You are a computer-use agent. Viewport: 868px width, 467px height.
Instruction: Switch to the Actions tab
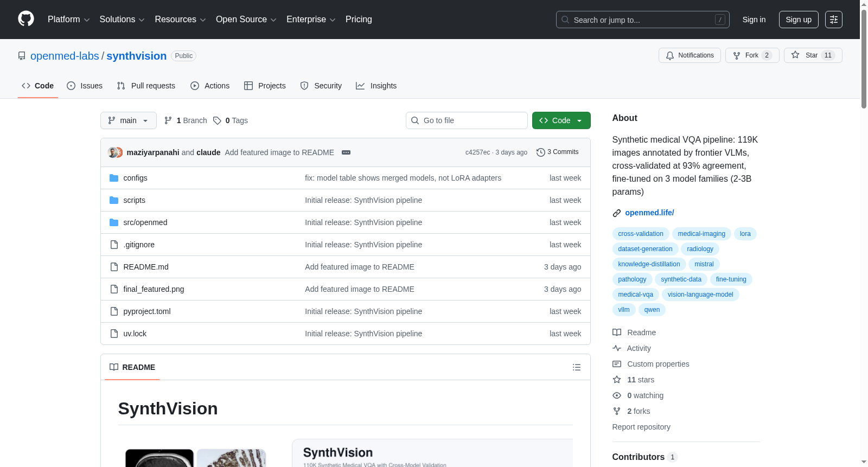210,86
